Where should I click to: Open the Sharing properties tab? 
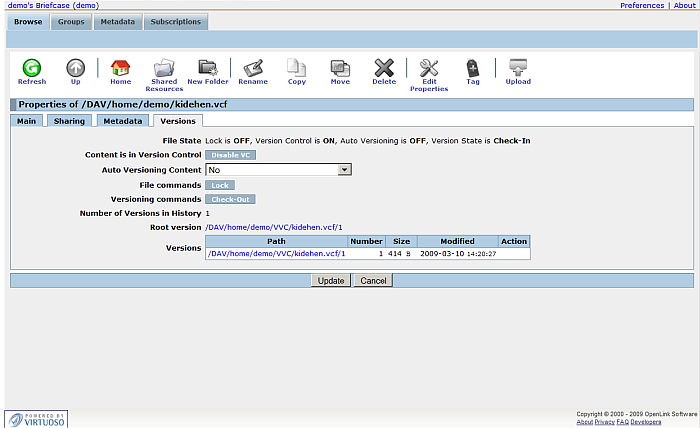click(69, 121)
